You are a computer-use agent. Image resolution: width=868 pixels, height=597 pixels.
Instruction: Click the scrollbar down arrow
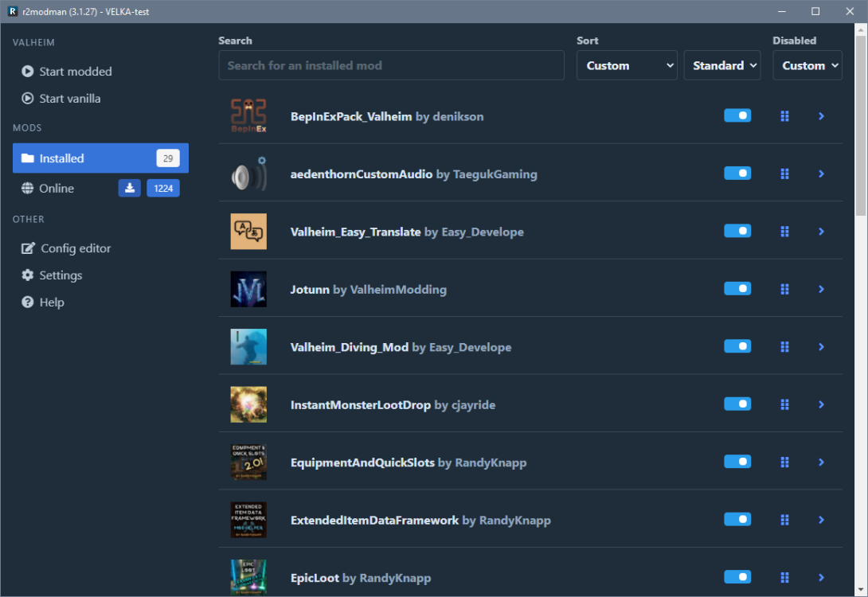861,589
